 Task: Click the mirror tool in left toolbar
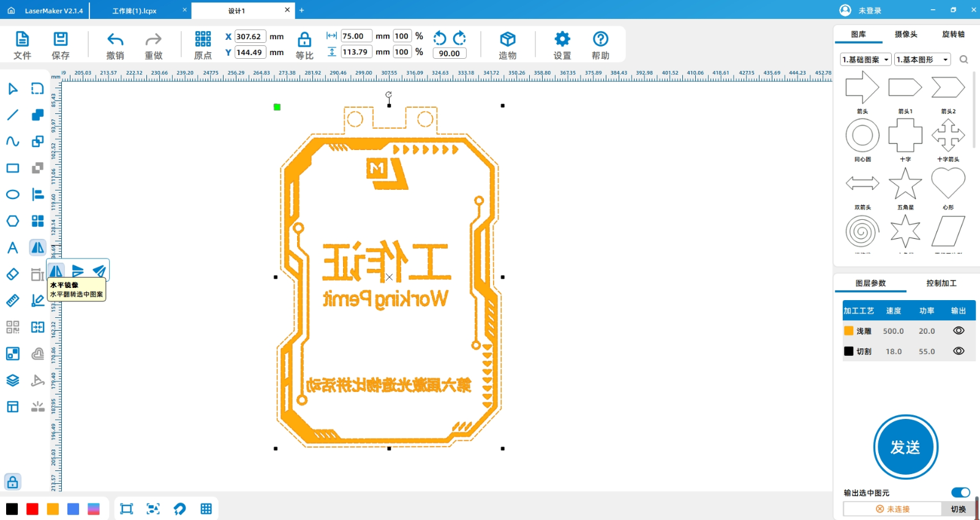pyautogui.click(x=37, y=247)
